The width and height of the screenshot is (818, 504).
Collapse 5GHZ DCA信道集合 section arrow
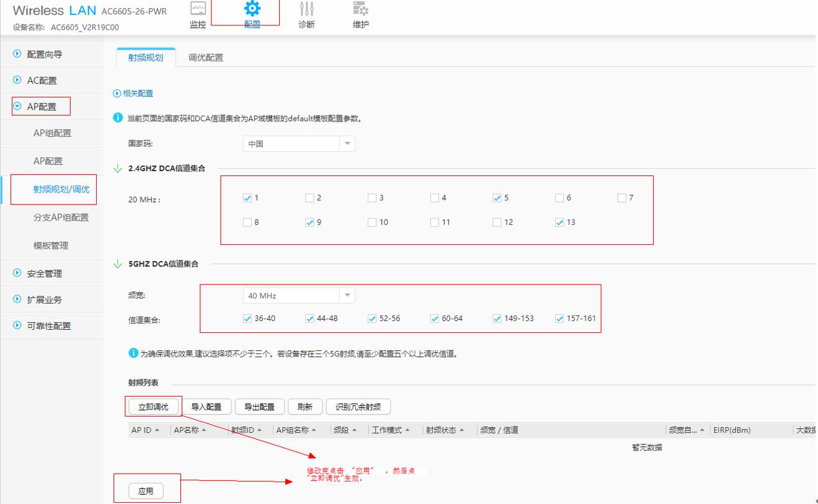coord(118,263)
